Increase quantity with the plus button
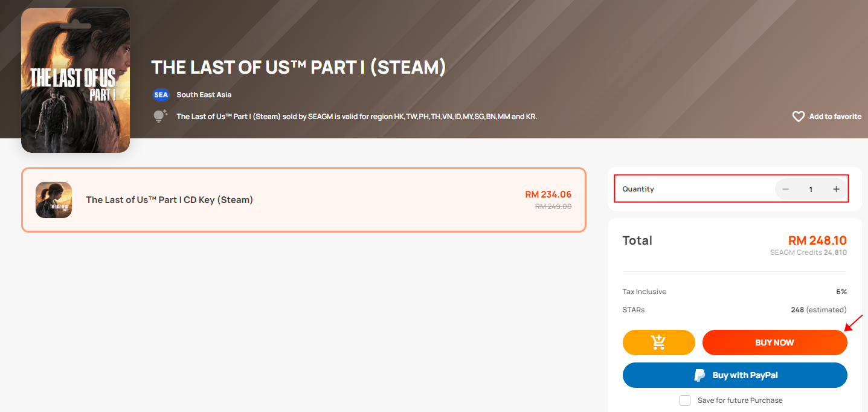This screenshot has width=868, height=412. click(x=836, y=189)
